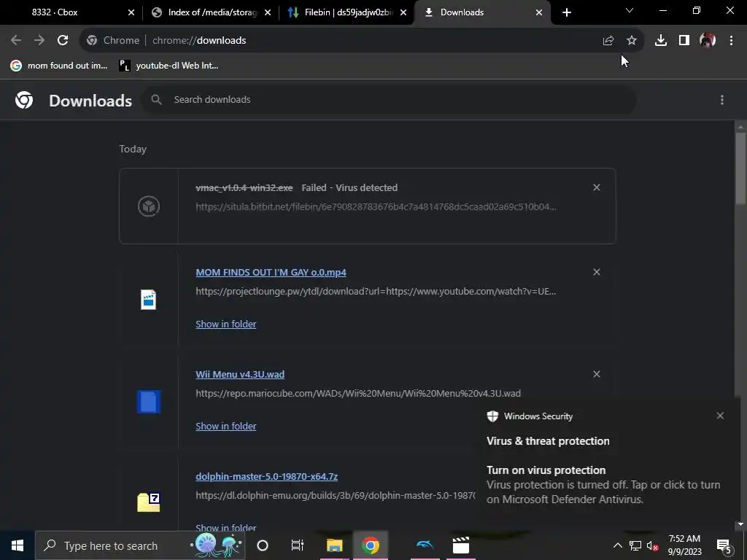Click the muted volume tray icon
747x560 pixels.
tap(652, 545)
